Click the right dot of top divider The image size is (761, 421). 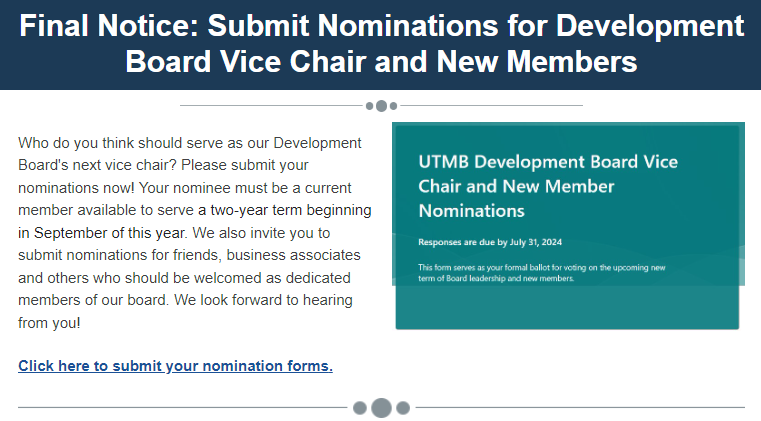393,105
